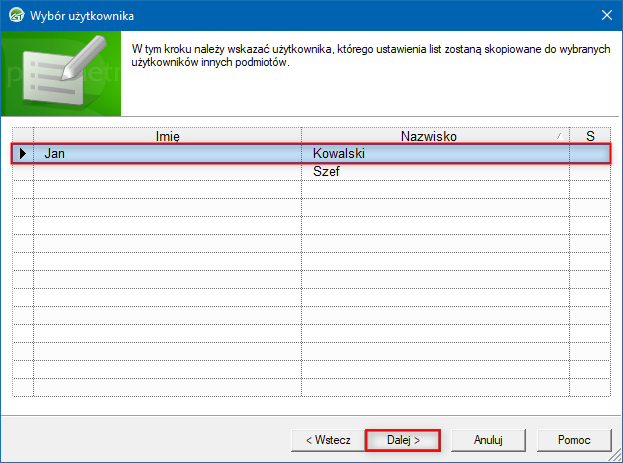Close the Wybór użytkownika dialog
This screenshot has width=623, height=463.
pyautogui.click(x=607, y=15)
